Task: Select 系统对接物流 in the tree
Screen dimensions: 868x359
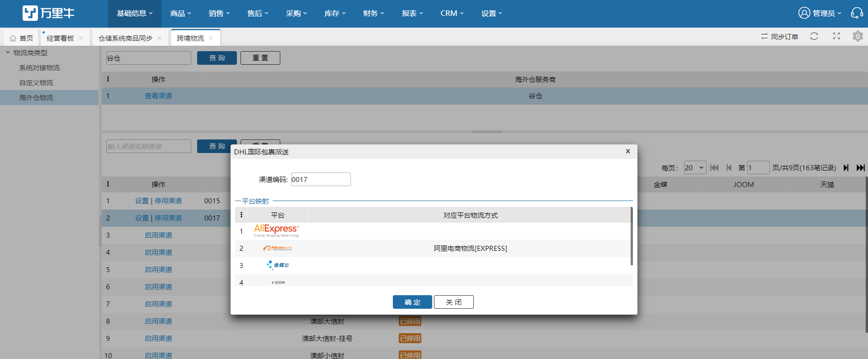Action: 39,67
